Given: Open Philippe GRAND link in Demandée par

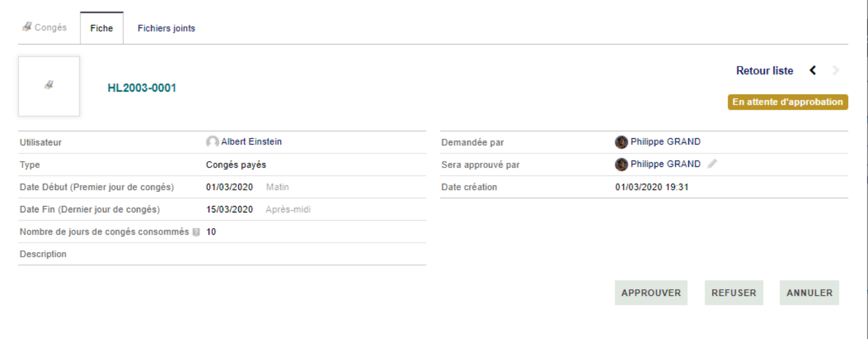Looking at the screenshot, I should click(x=665, y=142).
